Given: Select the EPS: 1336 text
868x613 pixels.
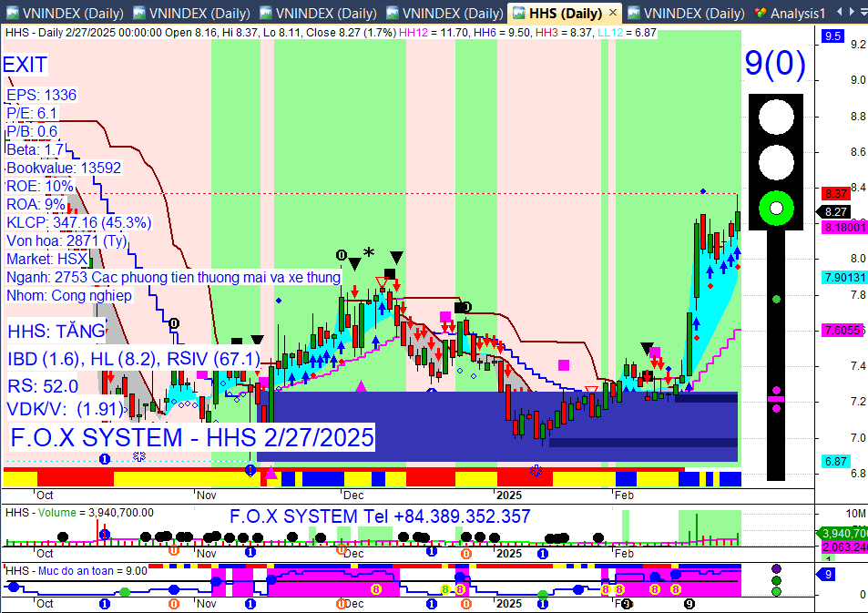Looking at the screenshot, I should click(x=42, y=95).
